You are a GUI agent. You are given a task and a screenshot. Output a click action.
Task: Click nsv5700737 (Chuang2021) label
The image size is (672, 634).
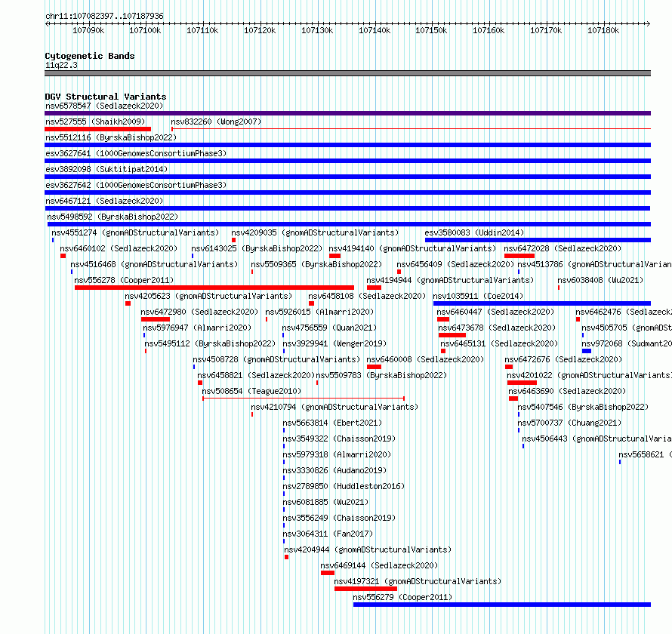coord(569,423)
